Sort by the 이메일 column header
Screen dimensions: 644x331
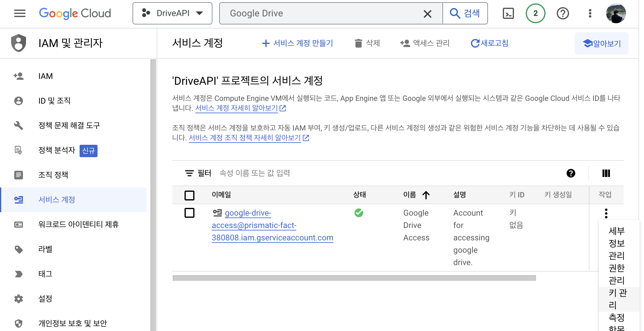tap(221, 195)
